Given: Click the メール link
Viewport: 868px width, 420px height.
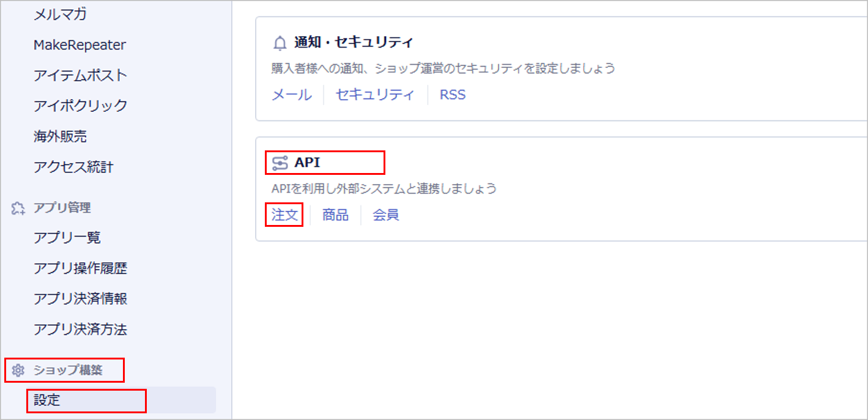Looking at the screenshot, I should [291, 95].
